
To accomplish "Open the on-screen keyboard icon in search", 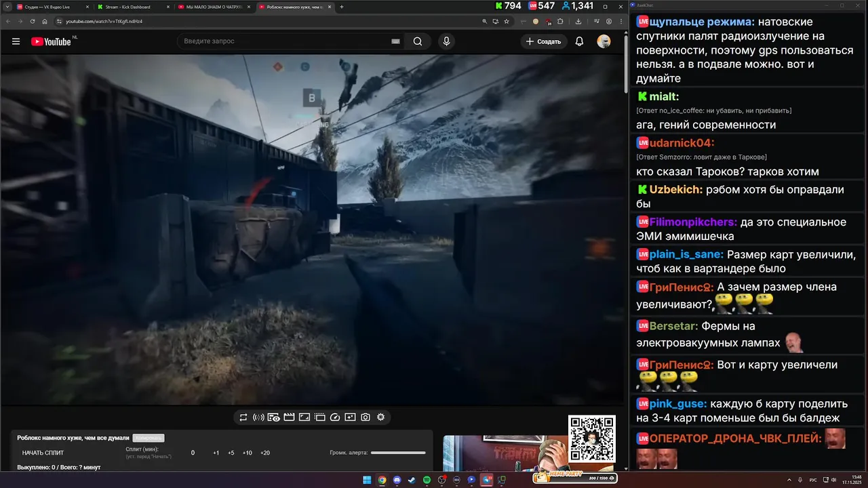I will click(x=395, y=41).
